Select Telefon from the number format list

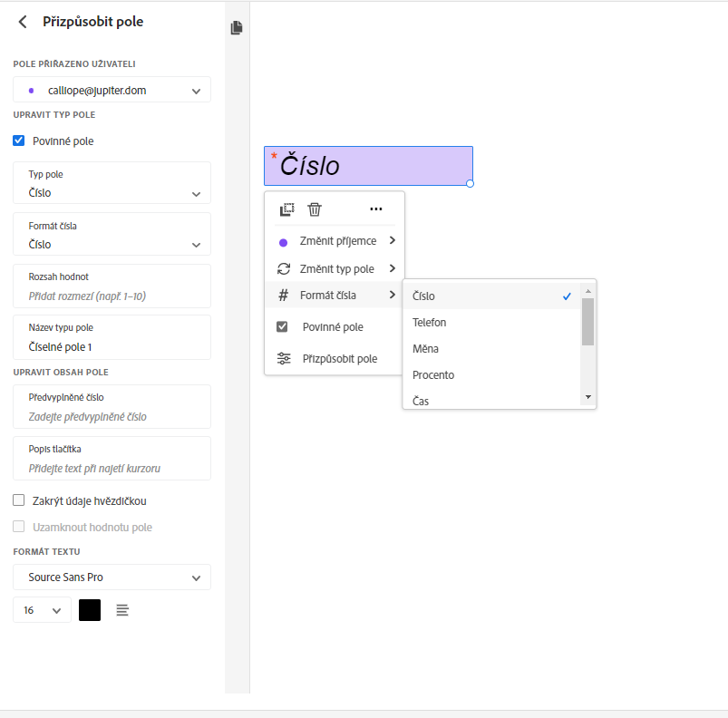[x=430, y=323]
